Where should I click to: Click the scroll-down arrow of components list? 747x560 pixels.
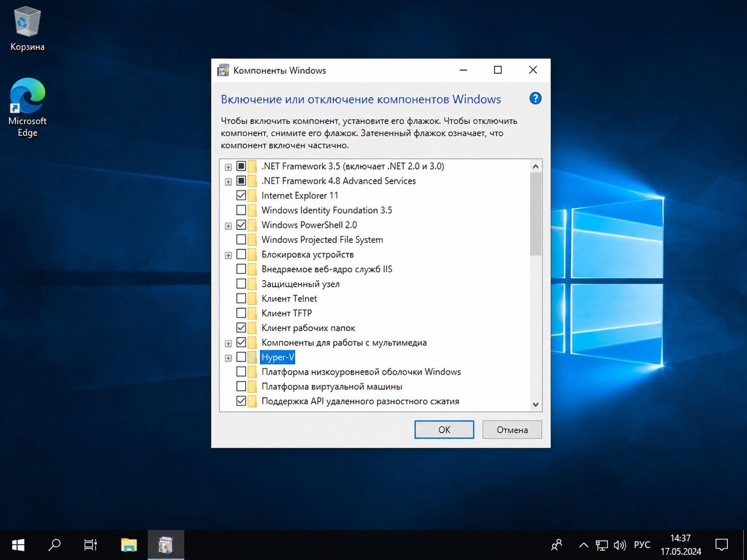535,404
